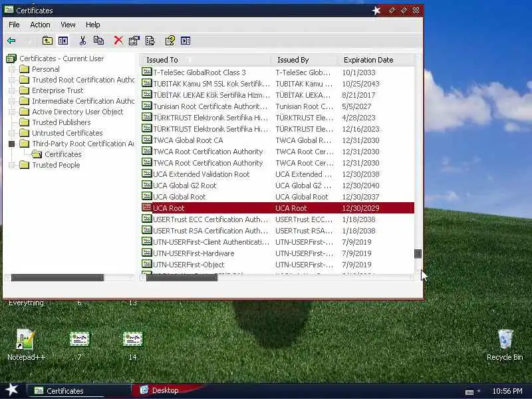The image size is (532, 399).
Task: Select UTN-USERFirst-Client Authentication row
Action: click(x=278, y=242)
